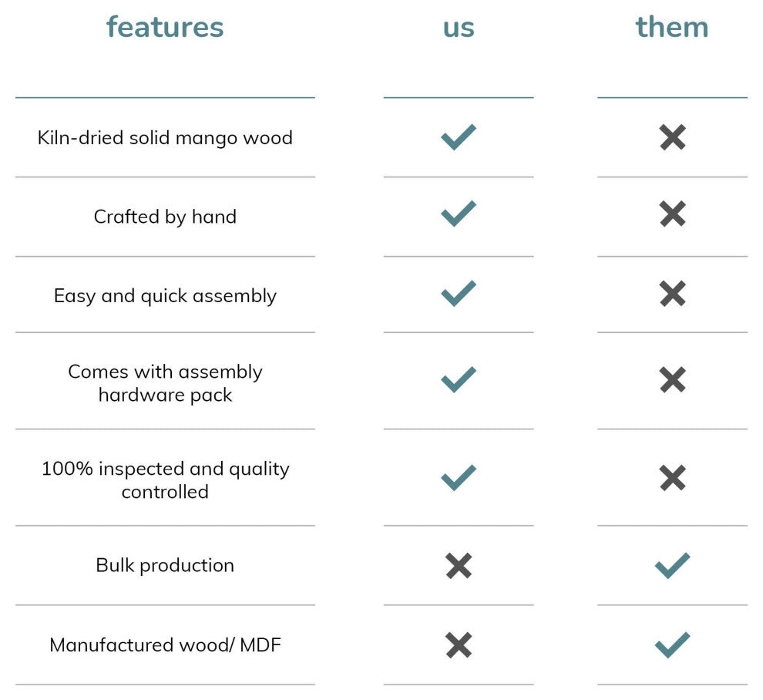Click the X for assembly hardware pack under them
This screenshot has width=763, height=700.
coord(673,379)
